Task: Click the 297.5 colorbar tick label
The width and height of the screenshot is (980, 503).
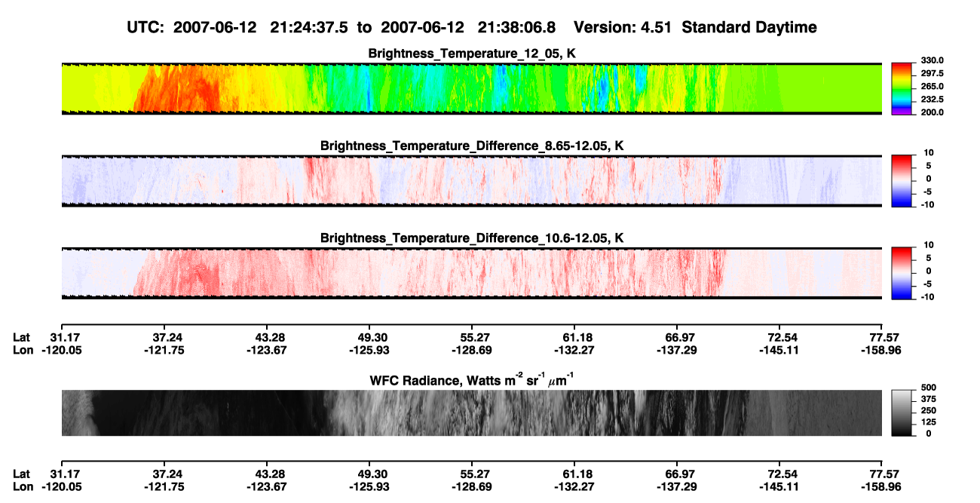Action: point(933,73)
